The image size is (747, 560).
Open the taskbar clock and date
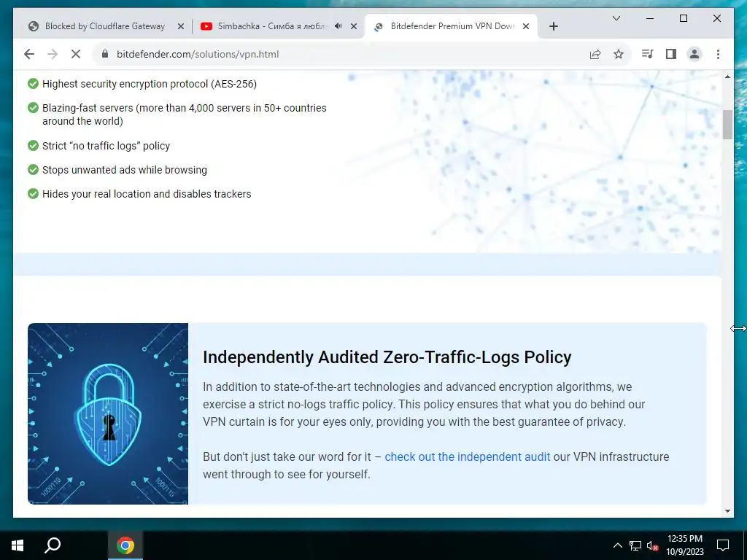(684, 545)
